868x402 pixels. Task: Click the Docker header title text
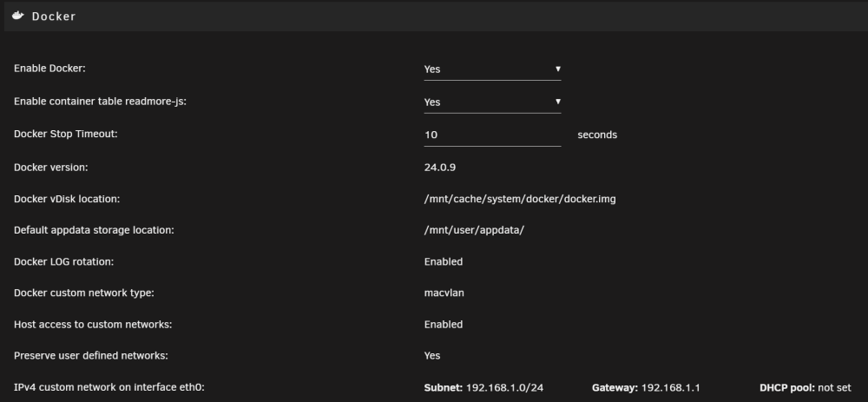(x=54, y=16)
